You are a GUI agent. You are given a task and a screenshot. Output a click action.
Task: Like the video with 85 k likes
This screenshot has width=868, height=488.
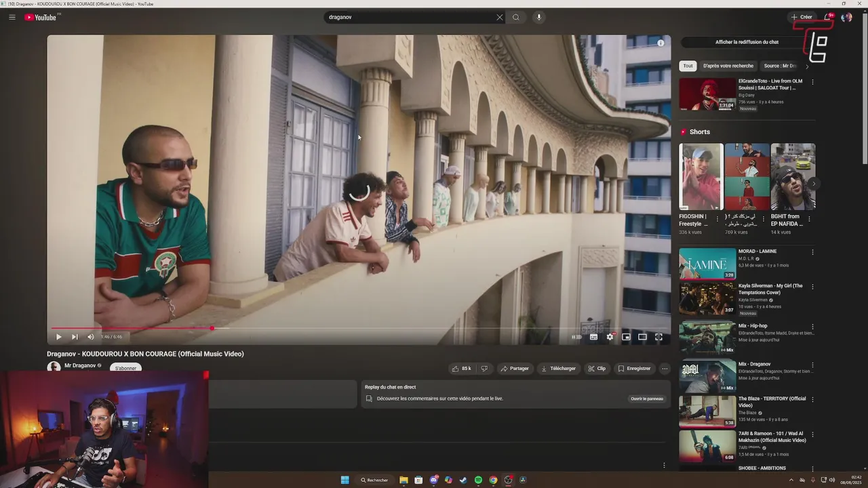[x=462, y=369]
